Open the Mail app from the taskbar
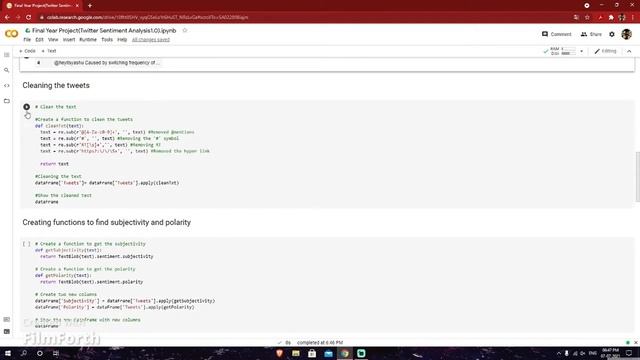Viewport: 640px width, 360px height. pyautogui.click(x=329, y=353)
